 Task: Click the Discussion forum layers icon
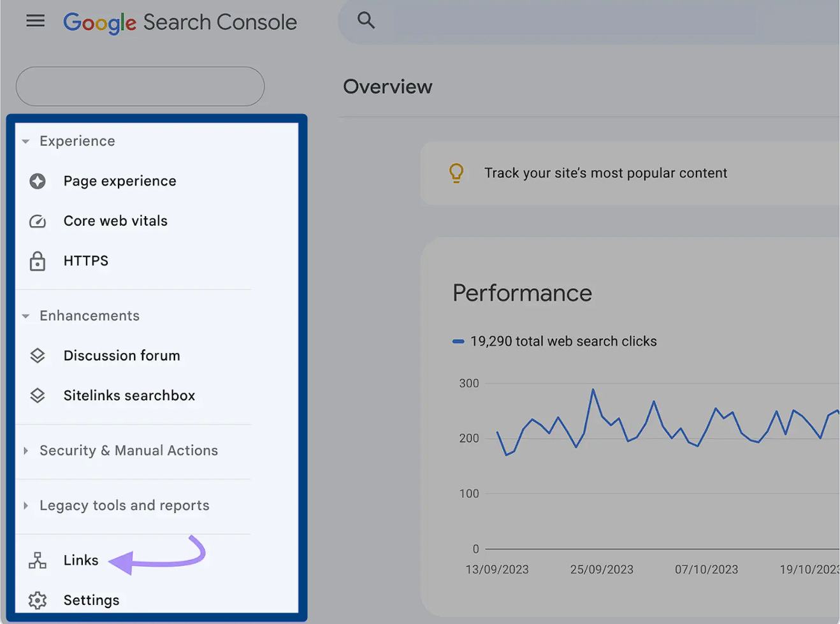(x=38, y=356)
